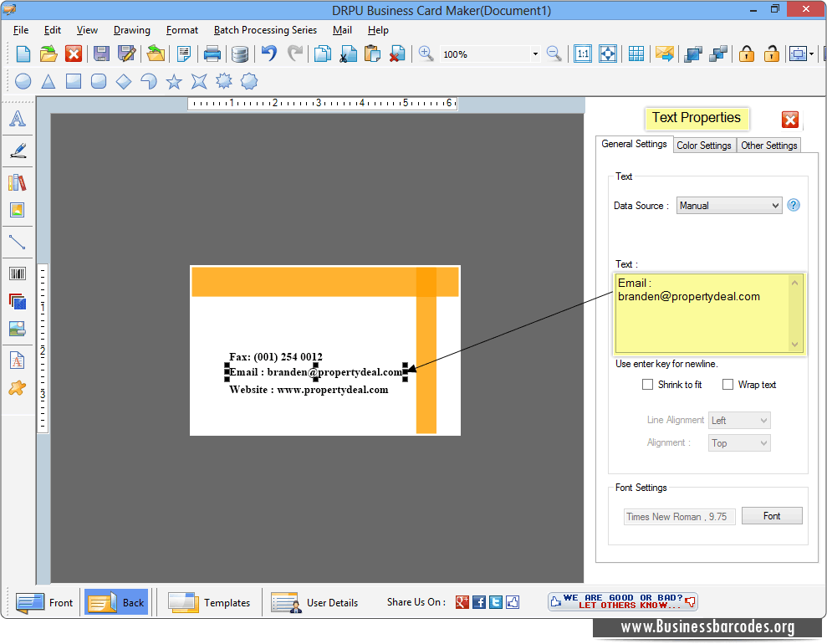Switch to the Other Settings tab
827x644 pixels.
click(769, 145)
